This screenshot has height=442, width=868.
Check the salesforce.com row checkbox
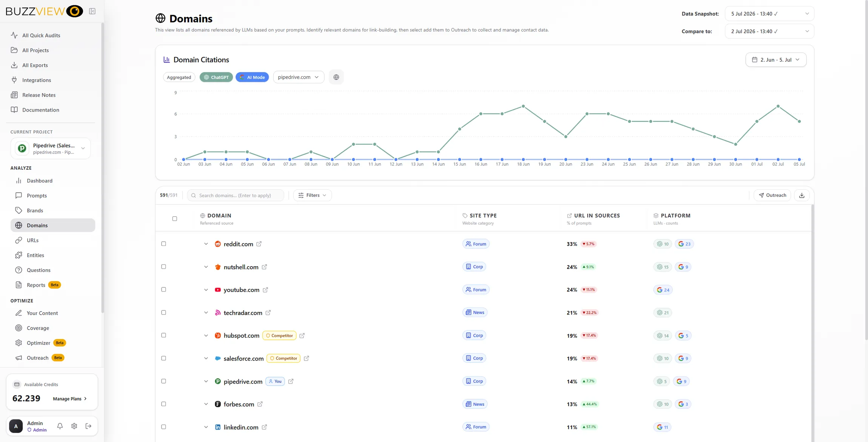164,358
